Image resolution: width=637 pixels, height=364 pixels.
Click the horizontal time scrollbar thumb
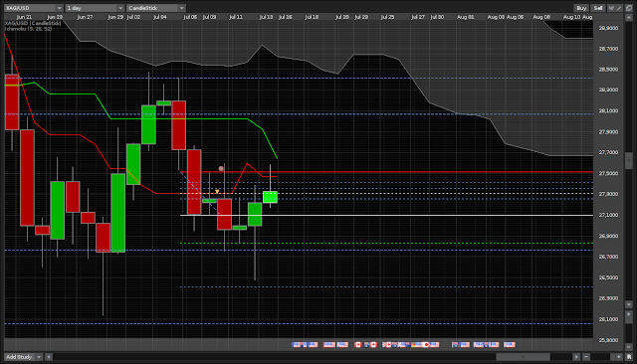[523, 357]
